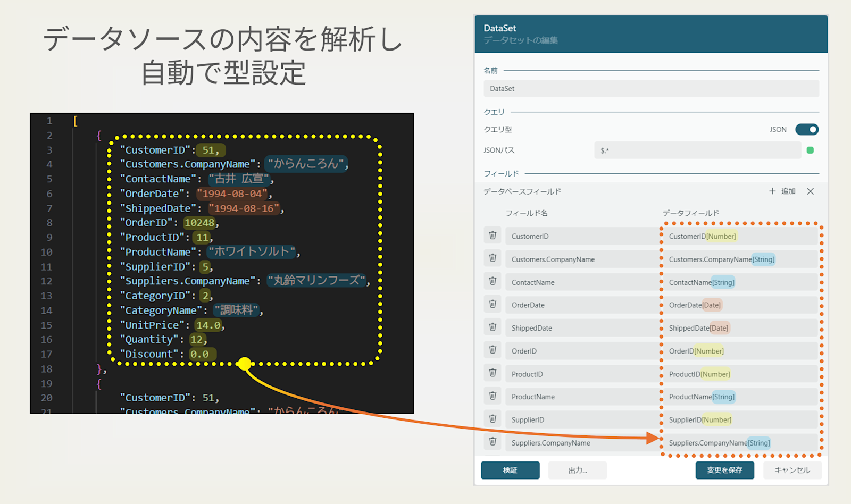
Task: Select the Customers.CompanyName[String] data field
Action: pyautogui.click(x=740, y=259)
